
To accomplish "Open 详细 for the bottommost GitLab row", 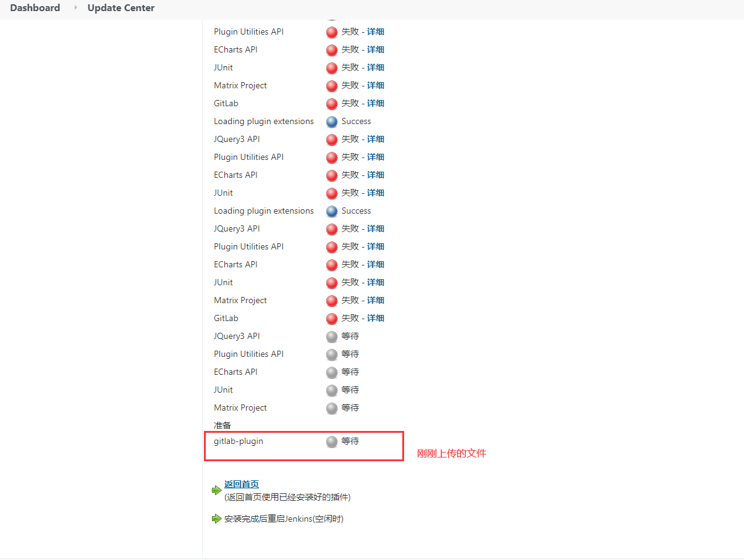I will [376, 318].
